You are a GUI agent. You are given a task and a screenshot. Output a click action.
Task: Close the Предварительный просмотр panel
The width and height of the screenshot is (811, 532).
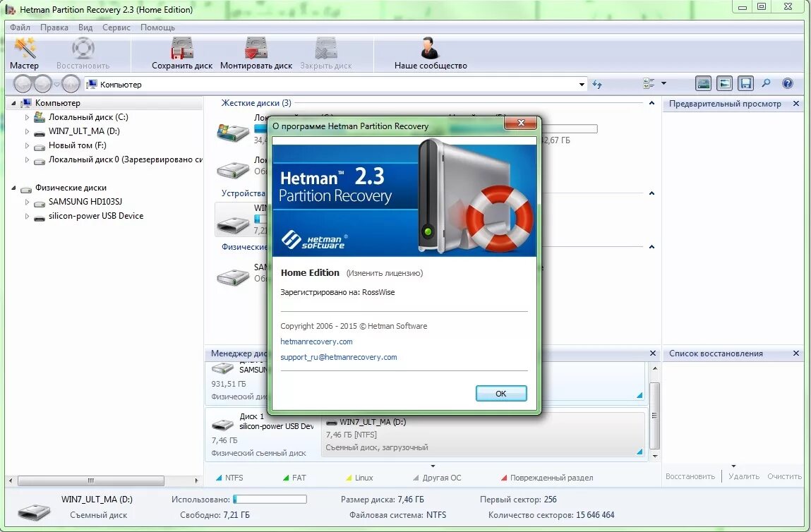(796, 104)
